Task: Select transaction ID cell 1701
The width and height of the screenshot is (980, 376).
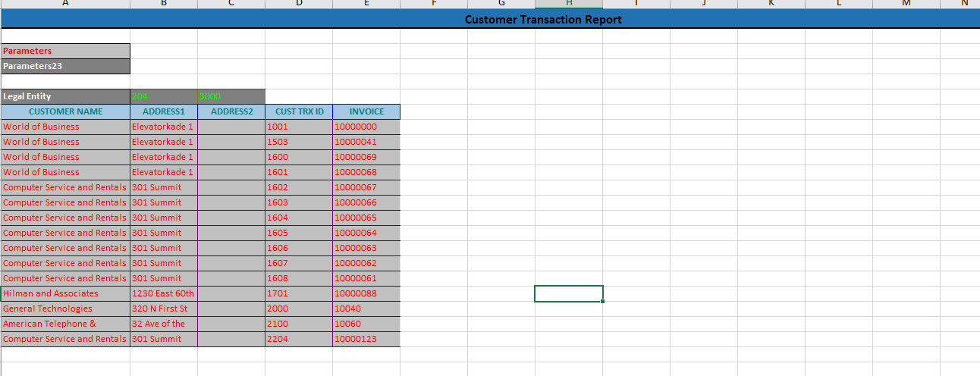Action: tap(299, 293)
